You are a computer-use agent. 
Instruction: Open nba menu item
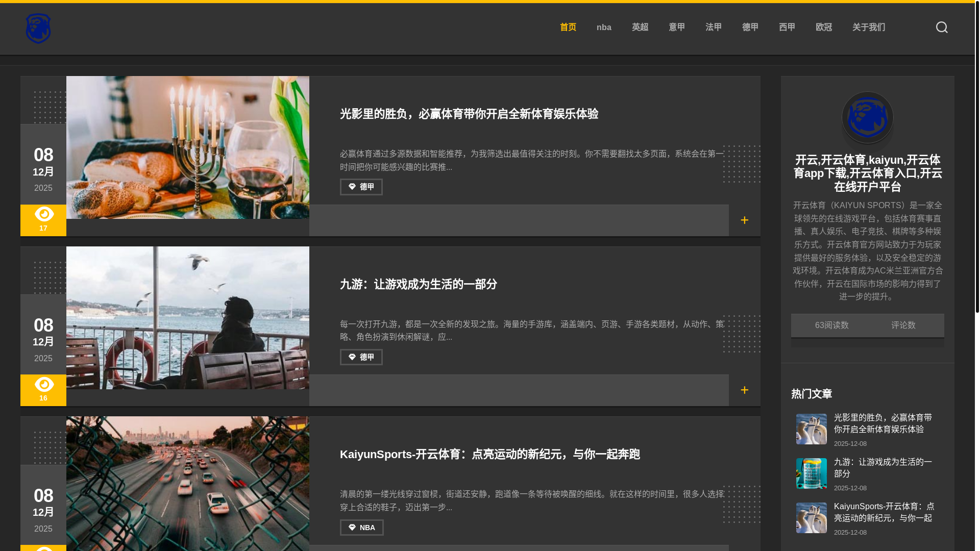604,28
